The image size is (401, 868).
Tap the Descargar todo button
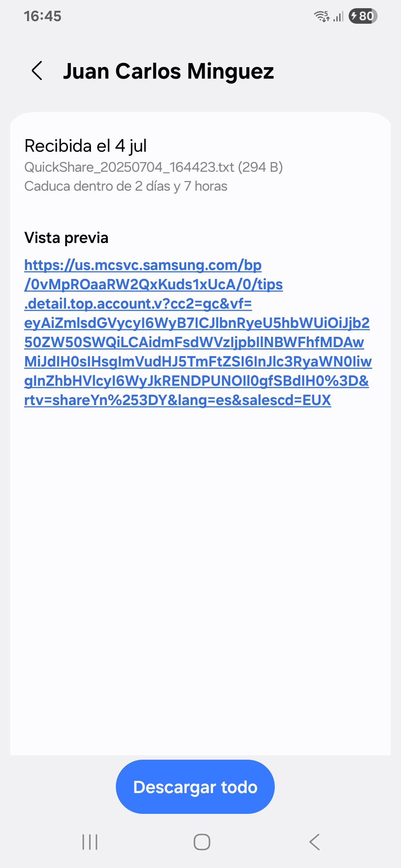(195, 787)
